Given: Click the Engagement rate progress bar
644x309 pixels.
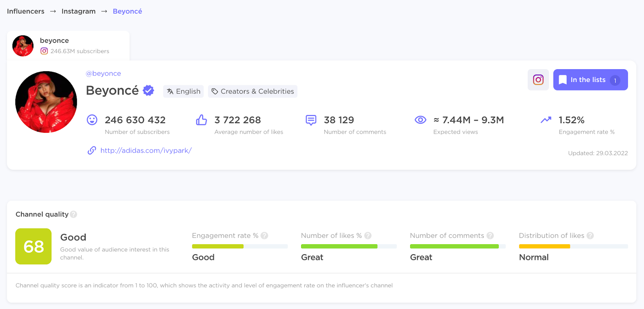Looking at the screenshot, I should (x=240, y=246).
